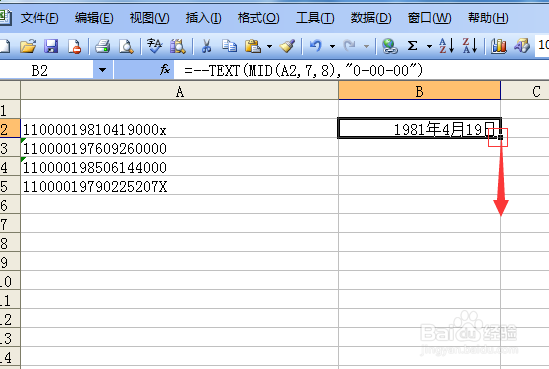
Task: Expand the Undo history dropdown arrow
Action: 332,46
